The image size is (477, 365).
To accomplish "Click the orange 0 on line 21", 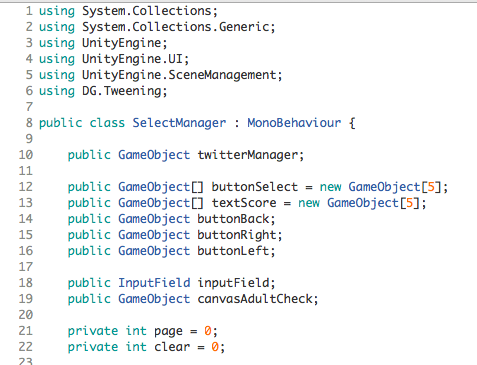I will [x=208, y=331].
